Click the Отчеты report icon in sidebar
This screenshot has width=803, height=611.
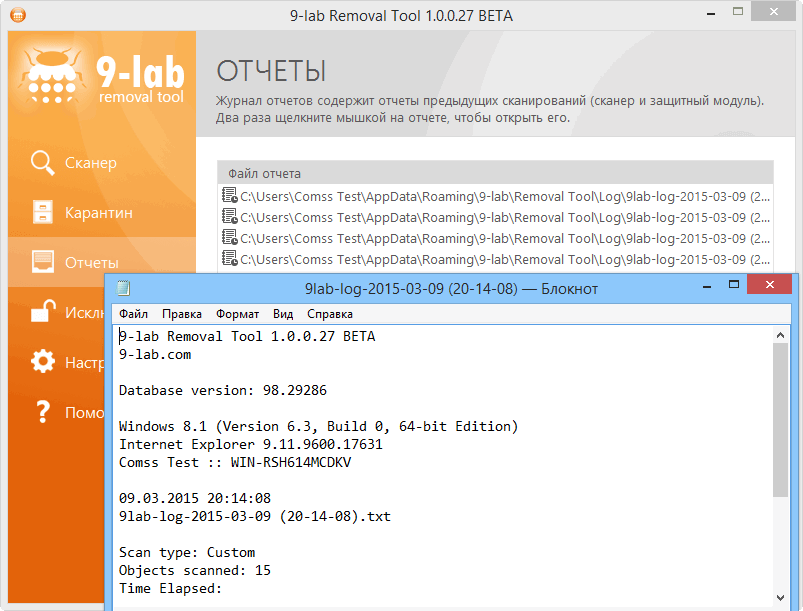pos(43,262)
